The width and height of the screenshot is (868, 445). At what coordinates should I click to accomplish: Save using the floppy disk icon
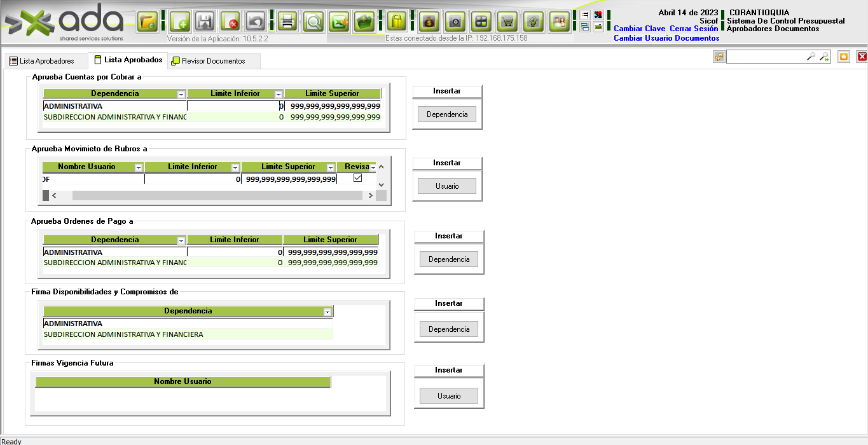pyautogui.click(x=205, y=22)
